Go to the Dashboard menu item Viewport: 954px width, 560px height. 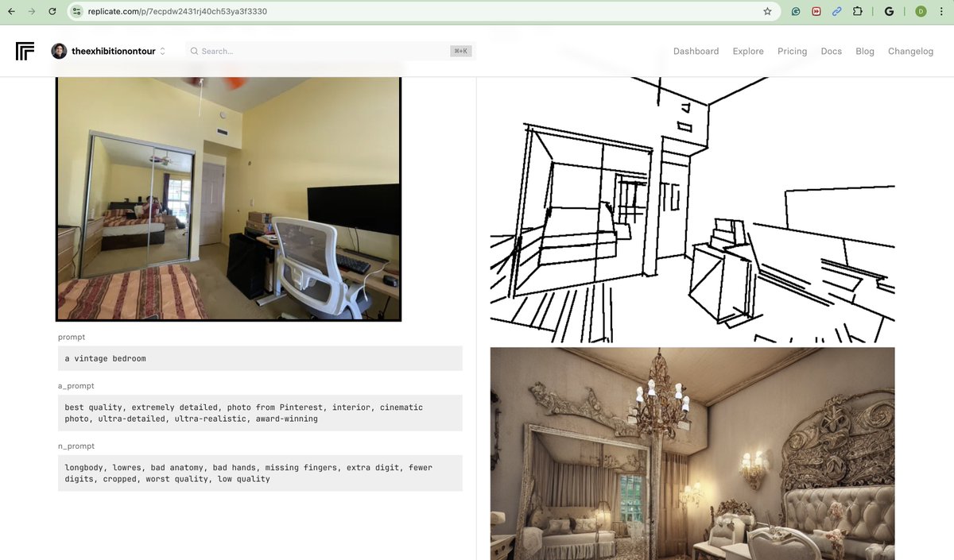(x=696, y=51)
